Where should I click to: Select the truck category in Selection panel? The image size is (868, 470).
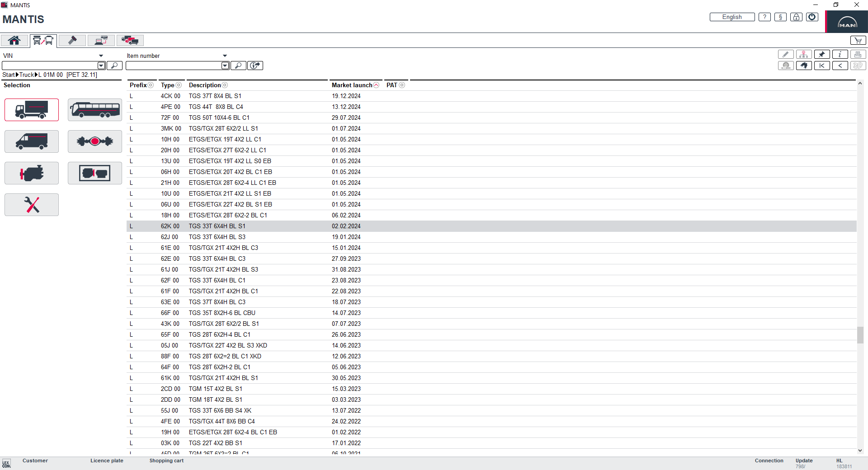point(31,109)
